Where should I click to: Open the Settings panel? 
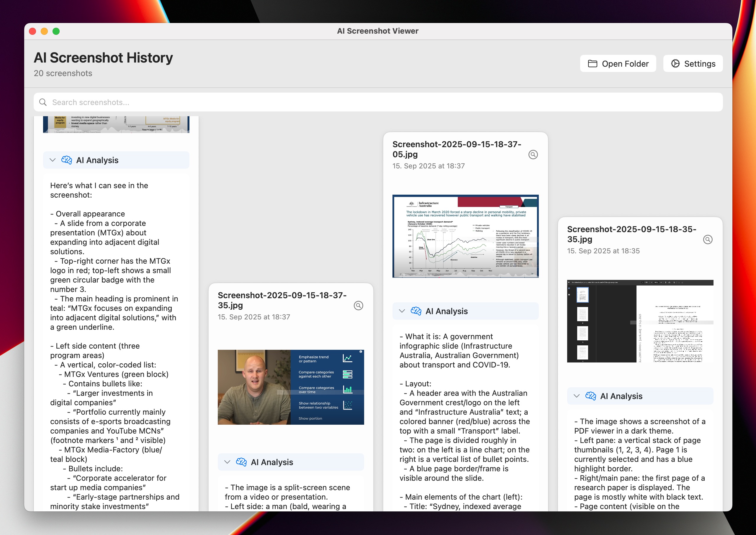692,63
